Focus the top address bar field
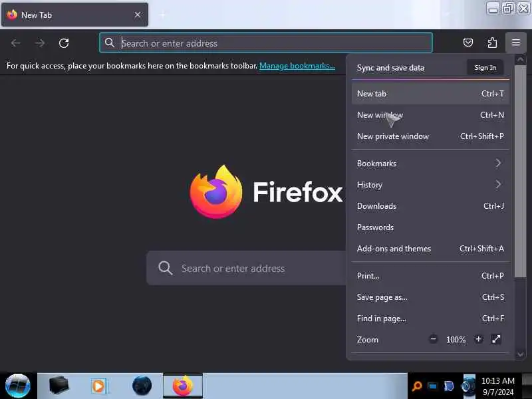 (265, 43)
